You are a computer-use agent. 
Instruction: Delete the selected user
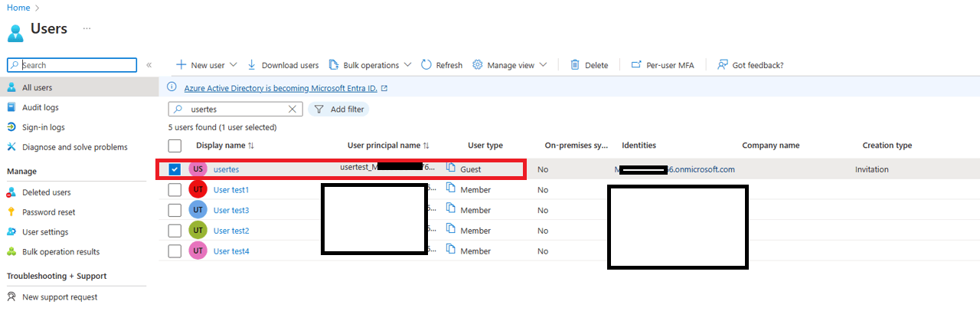pyautogui.click(x=589, y=65)
